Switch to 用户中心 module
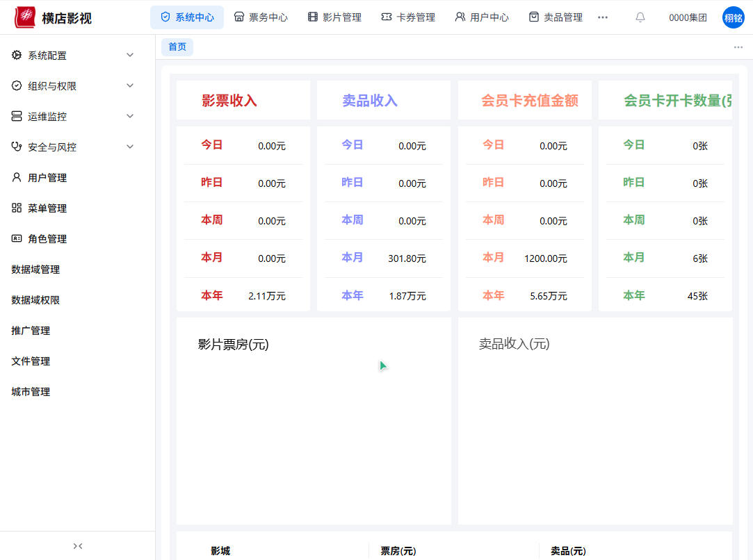Screen dimensions: 753x560 (x=482, y=17)
